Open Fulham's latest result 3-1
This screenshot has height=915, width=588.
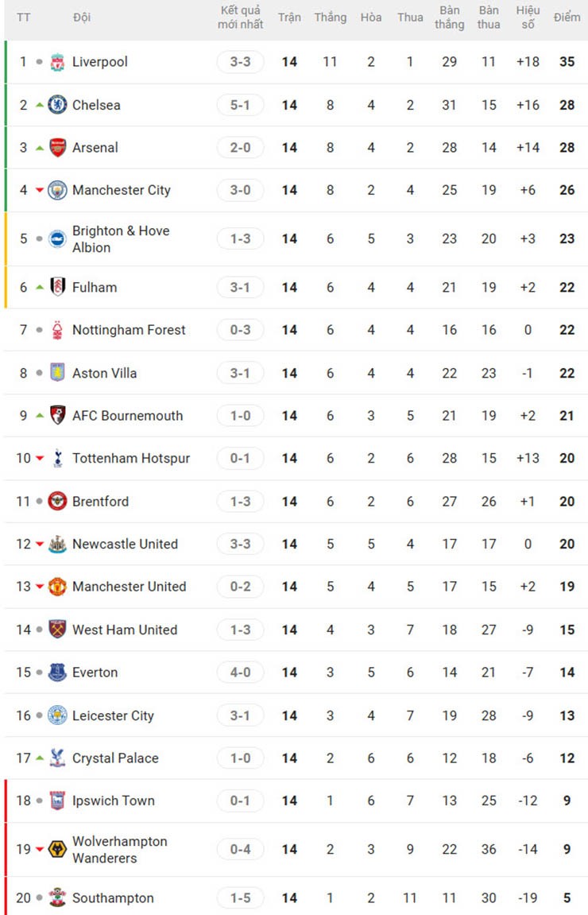240,287
